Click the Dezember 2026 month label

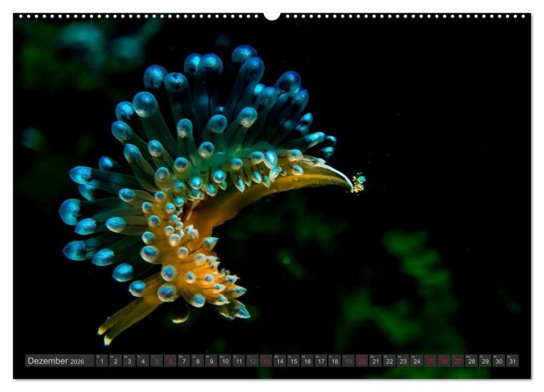pos(56,361)
